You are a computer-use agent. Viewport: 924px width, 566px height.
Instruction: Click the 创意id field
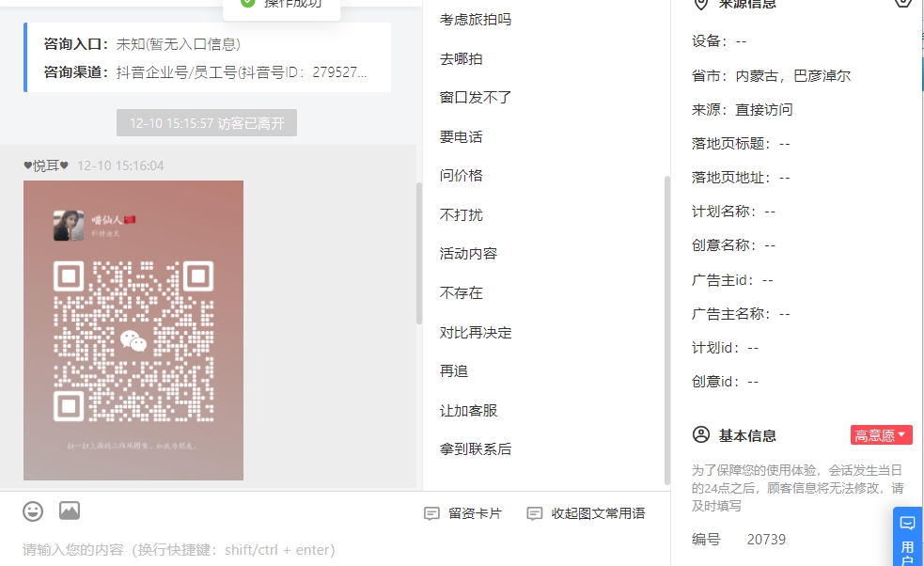coord(726,382)
